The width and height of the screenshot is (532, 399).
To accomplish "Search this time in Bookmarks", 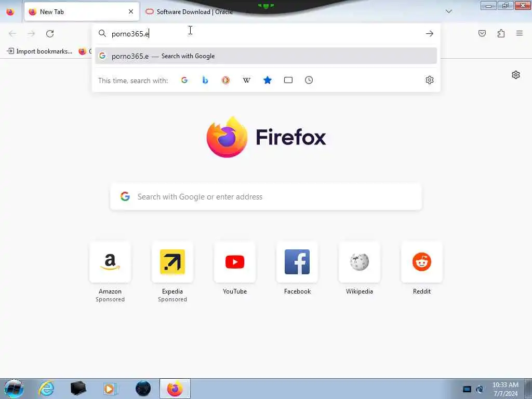I will point(268,80).
